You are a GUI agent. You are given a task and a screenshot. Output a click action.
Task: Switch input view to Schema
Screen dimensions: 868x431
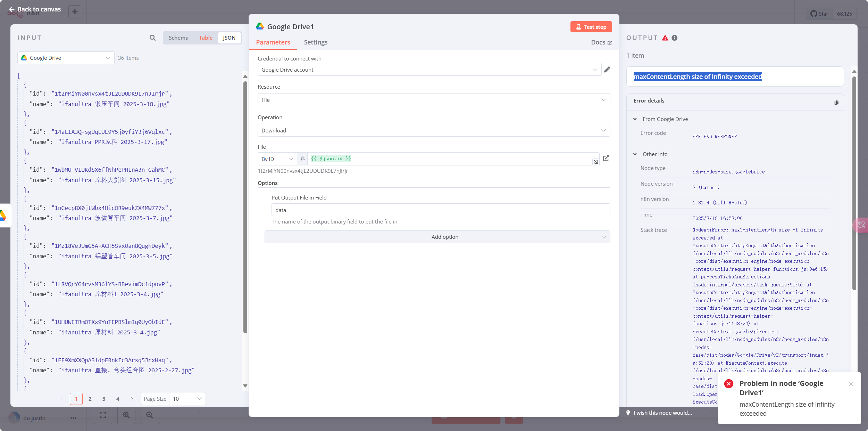(x=178, y=38)
